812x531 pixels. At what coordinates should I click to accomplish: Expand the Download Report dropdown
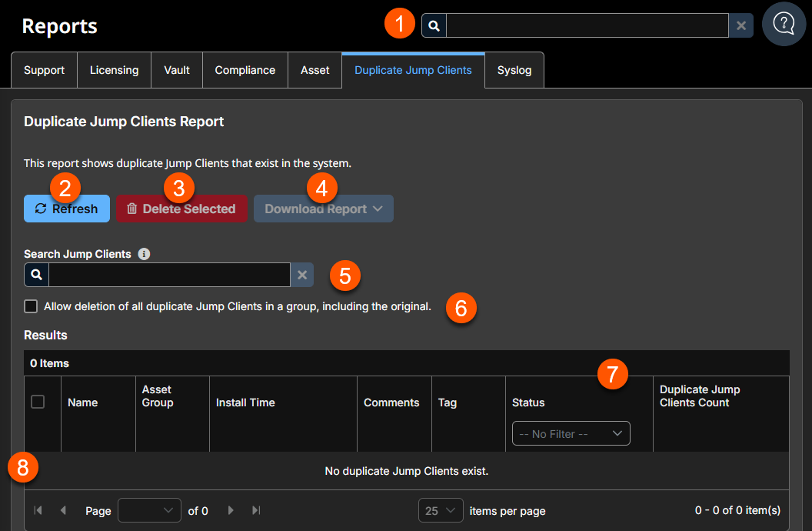click(x=323, y=209)
